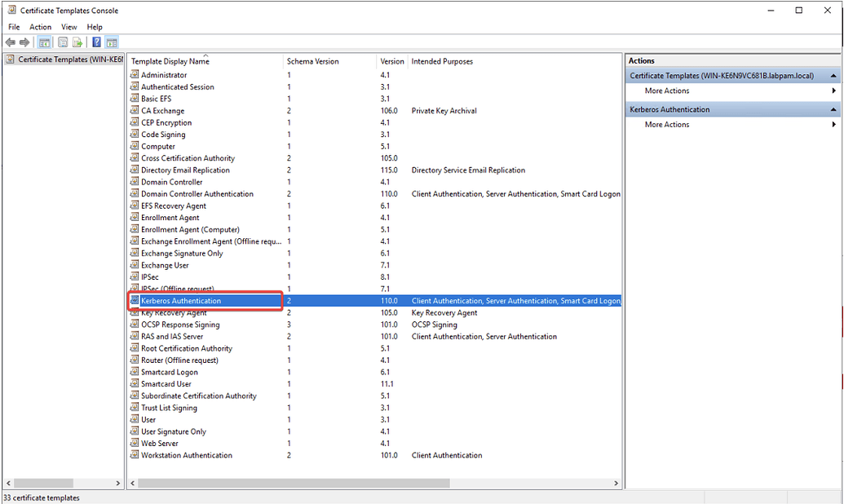Toggle the Show/Hide Action Pane icon
This screenshot has height=504, width=844.
point(110,42)
